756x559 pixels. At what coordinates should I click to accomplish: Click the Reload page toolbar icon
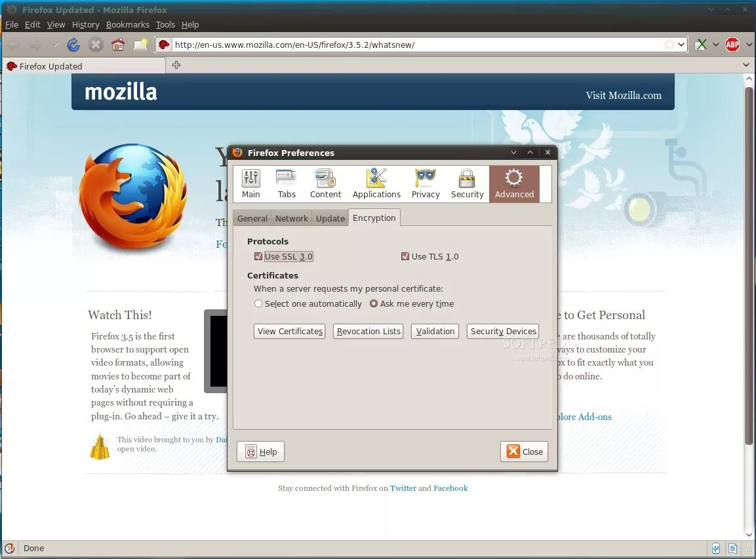coord(73,45)
